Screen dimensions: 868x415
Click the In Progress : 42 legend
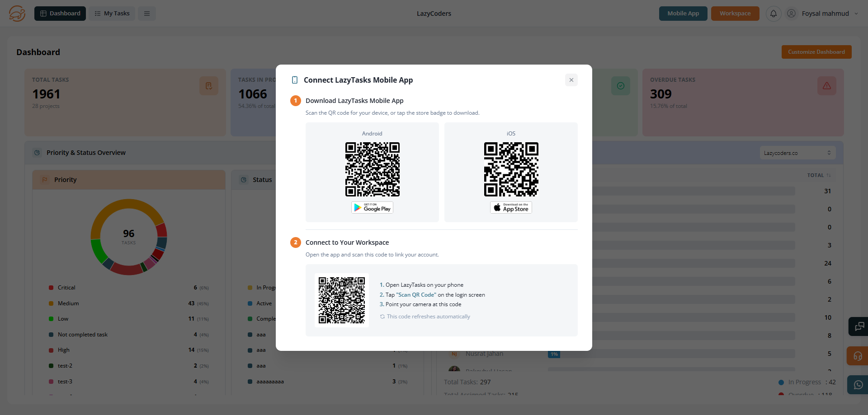click(807, 382)
